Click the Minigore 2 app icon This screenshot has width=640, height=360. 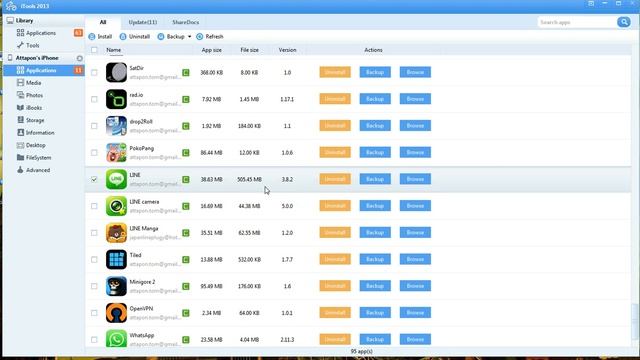tap(116, 286)
